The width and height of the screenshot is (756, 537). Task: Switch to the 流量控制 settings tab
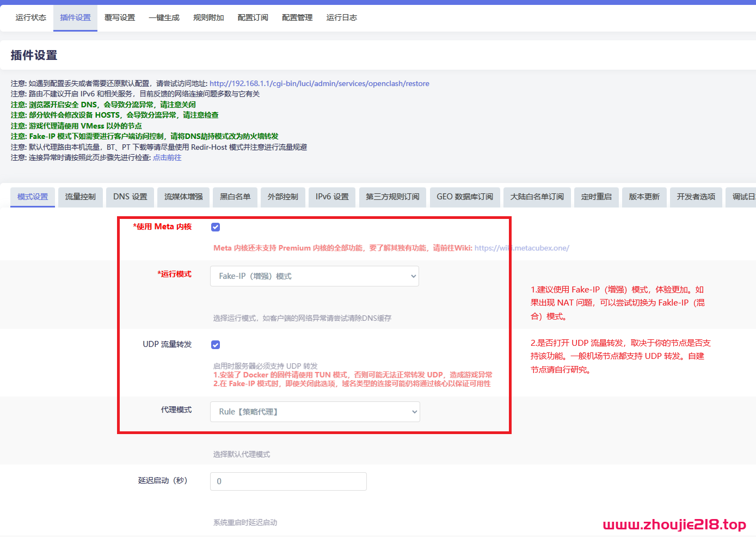click(x=80, y=197)
